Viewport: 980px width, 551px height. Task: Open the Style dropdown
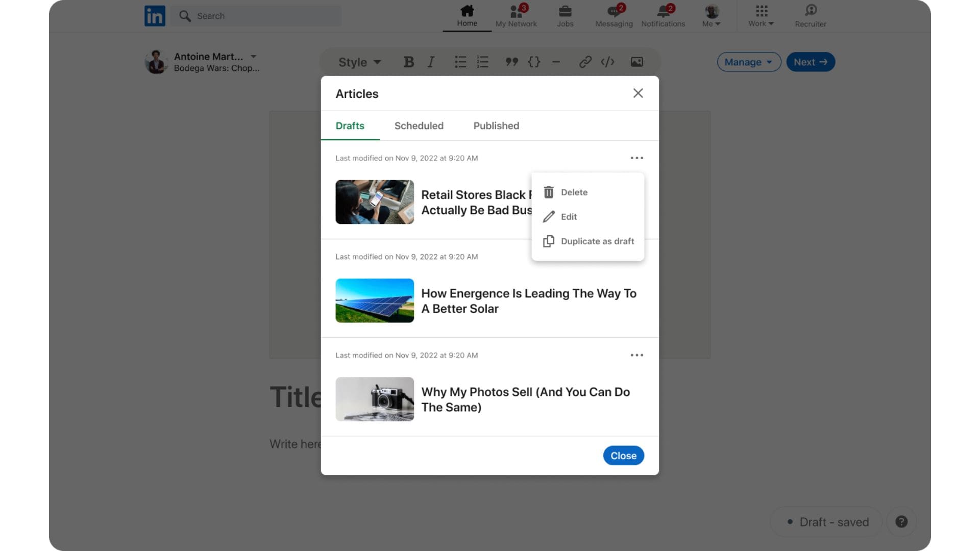coord(359,62)
